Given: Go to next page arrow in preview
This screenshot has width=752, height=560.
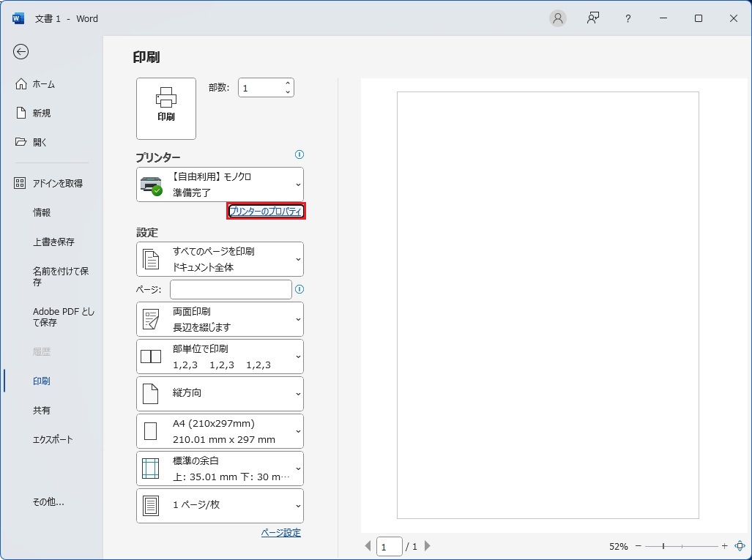Looking at the screenshot, I should click(x=428, y=546).
